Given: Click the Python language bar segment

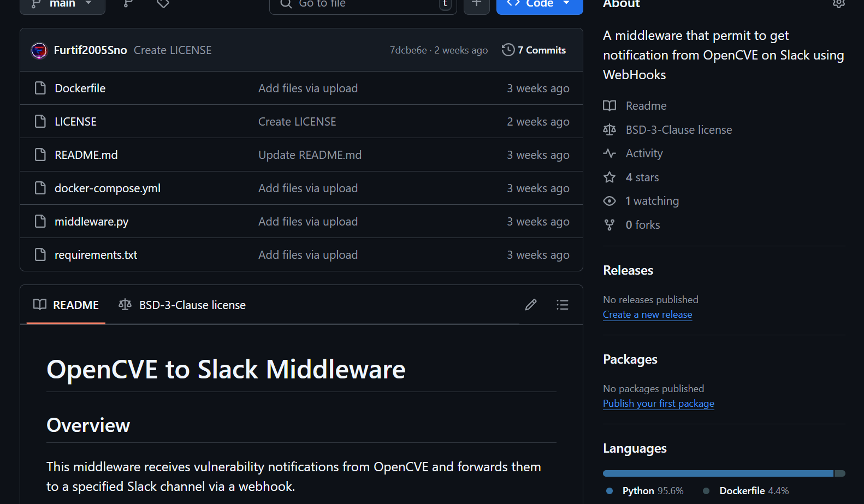Looking at the screenshot, I should (718, 473).
